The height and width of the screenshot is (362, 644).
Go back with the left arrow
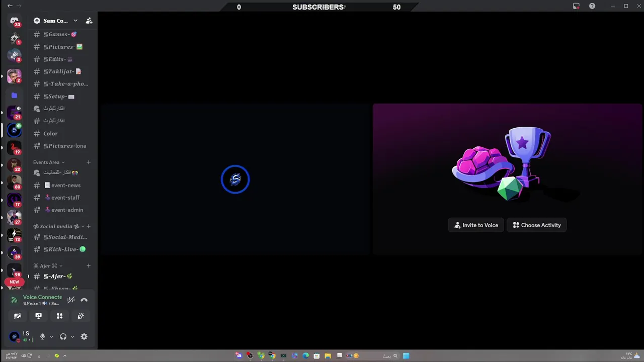coord(10,6)
